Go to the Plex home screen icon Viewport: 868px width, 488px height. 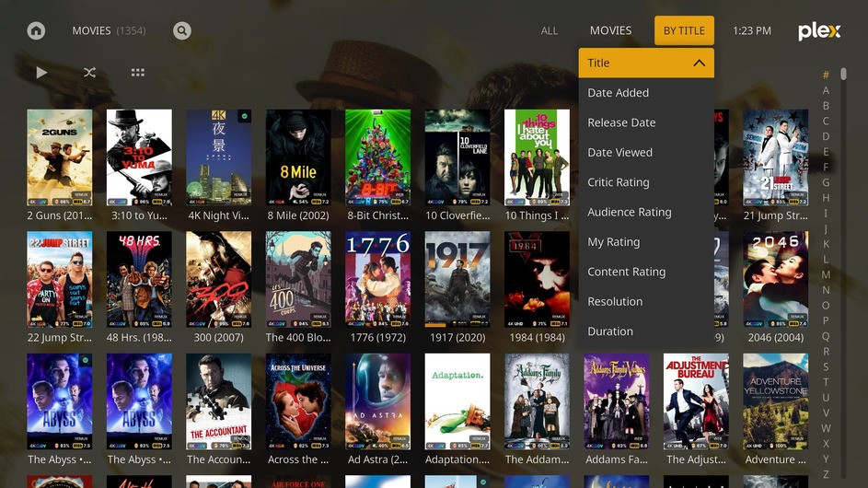click(36, 30)
